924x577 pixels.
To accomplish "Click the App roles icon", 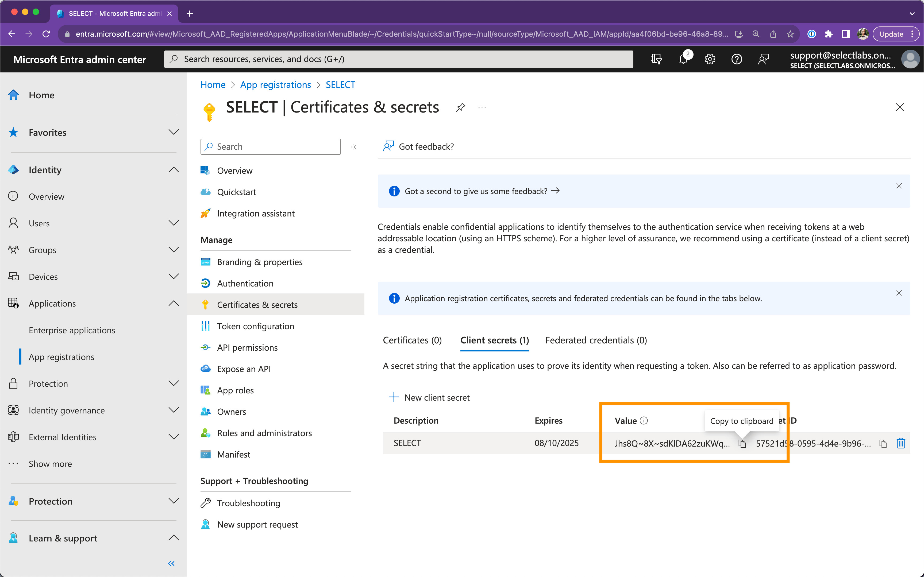I will (207, 390).
